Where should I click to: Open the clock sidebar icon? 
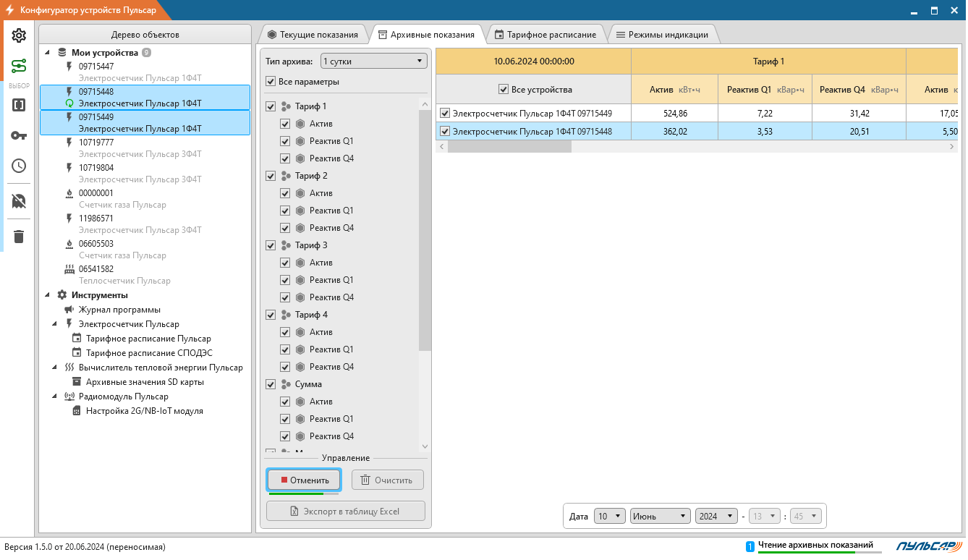click(19, 166)
